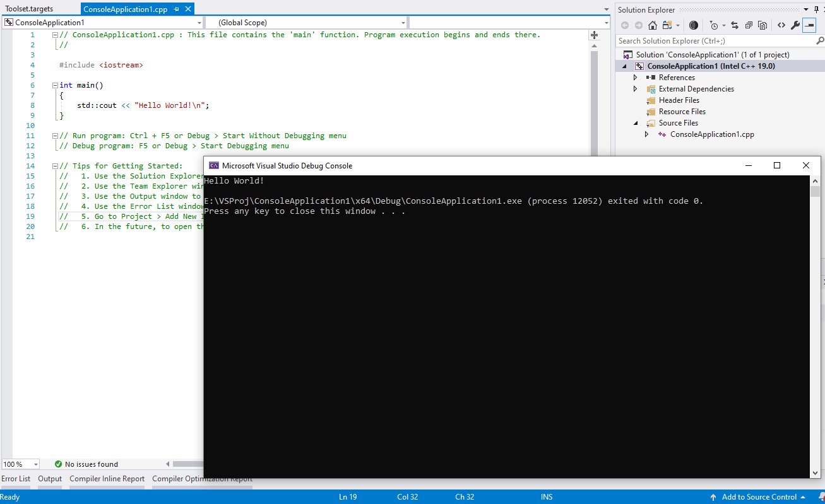Expand the External Dependencies node
The height and width of the screenshot is (504, 825).
635,88
